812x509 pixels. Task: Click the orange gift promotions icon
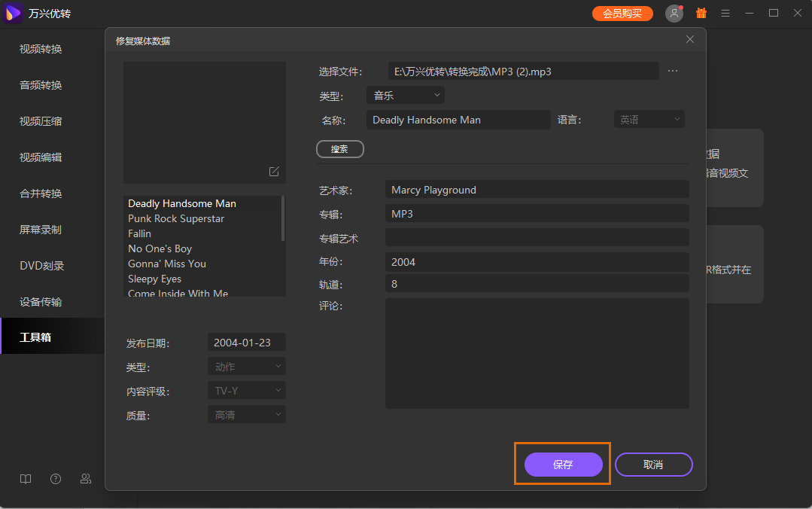pyautogui.click(x=701, y=13)
